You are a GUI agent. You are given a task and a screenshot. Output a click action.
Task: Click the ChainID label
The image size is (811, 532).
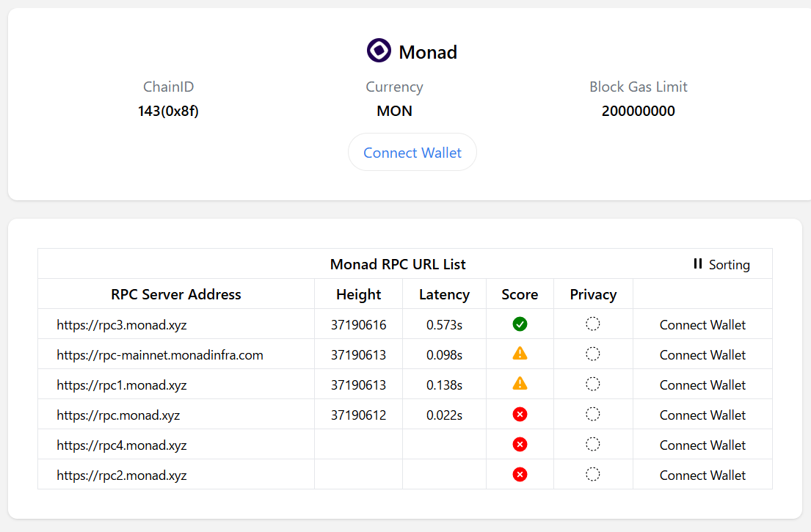(x=169, y=87)
